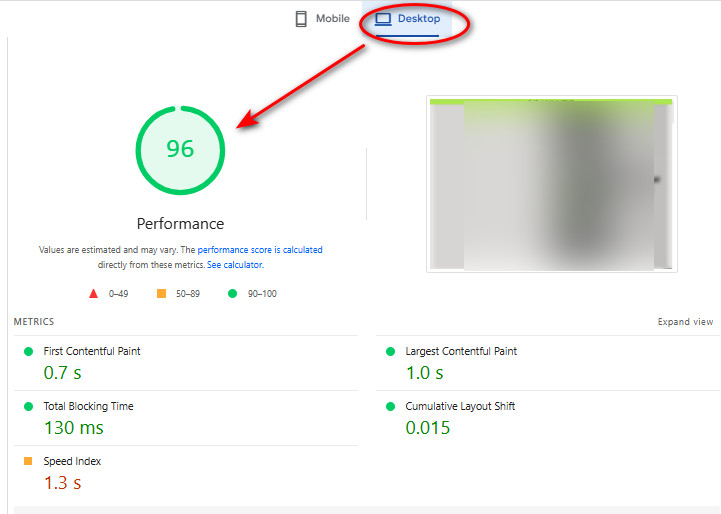
Task: Click Total Blocking Time metric label
Action: click(88, 406)
